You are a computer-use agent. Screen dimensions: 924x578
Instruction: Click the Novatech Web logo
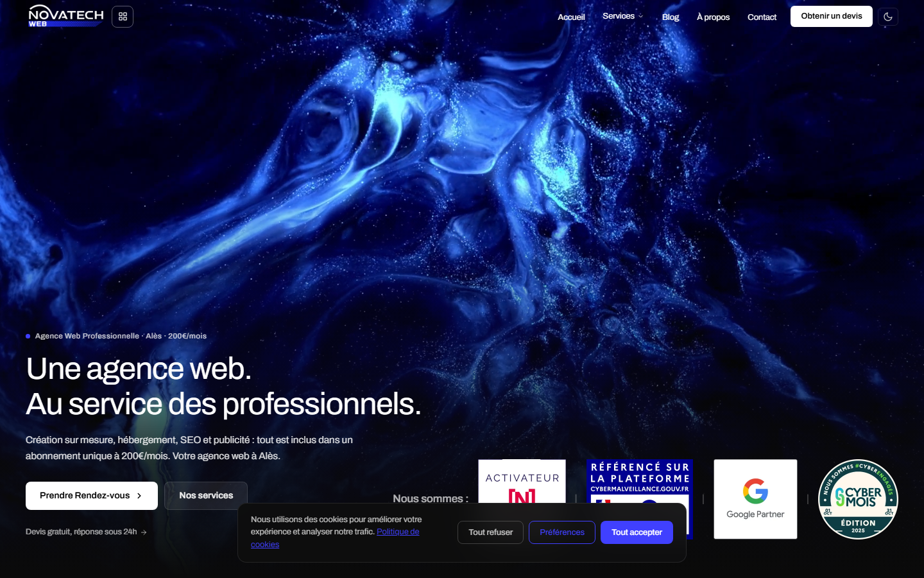[x=65, y=16]
